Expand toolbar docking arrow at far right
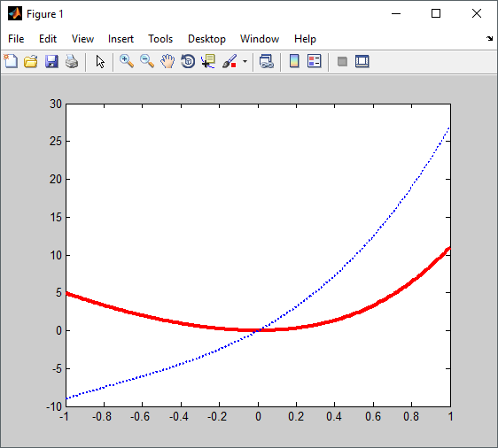This screenshot has height=448, width=498. (489, 39)
